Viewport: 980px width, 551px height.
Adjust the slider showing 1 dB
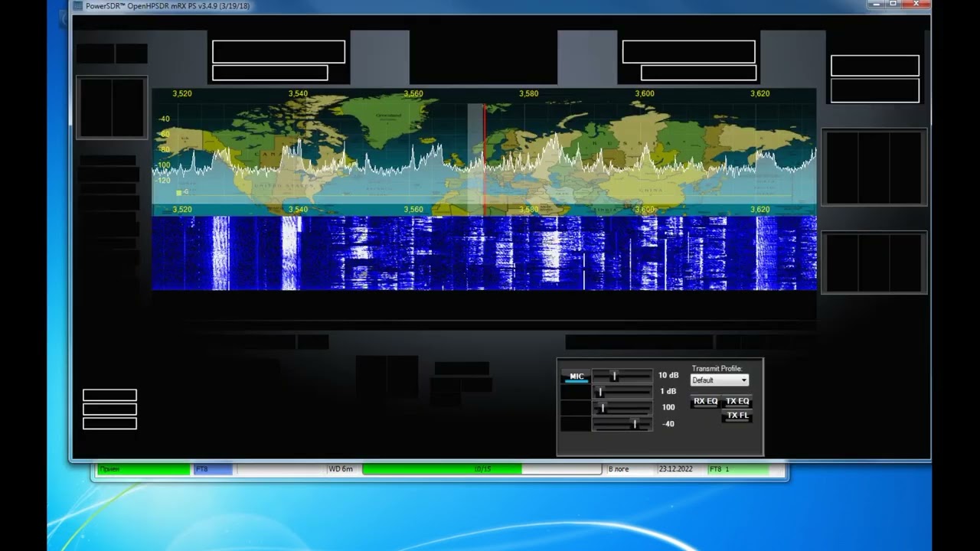[x=622, y=392]
